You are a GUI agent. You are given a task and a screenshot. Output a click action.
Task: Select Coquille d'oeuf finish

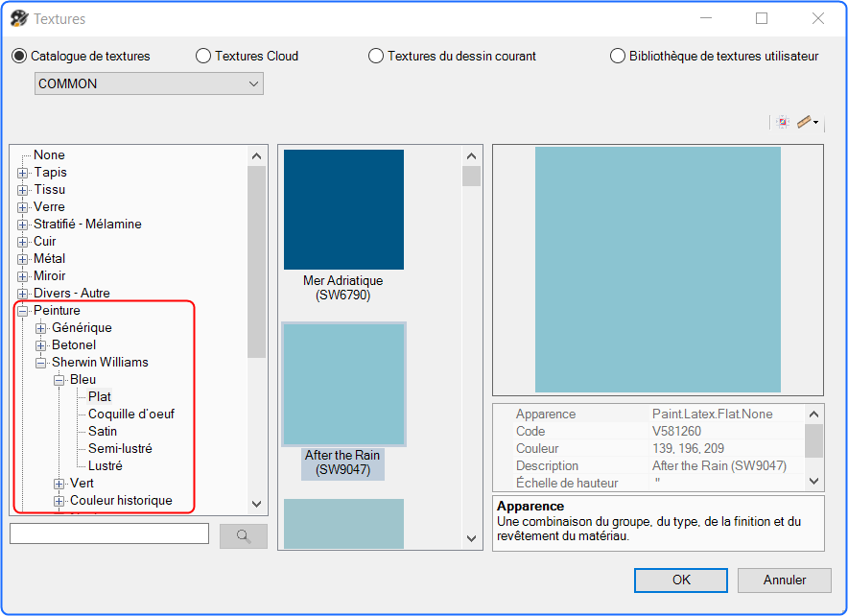pyautogui.click(x=131, y=415)
